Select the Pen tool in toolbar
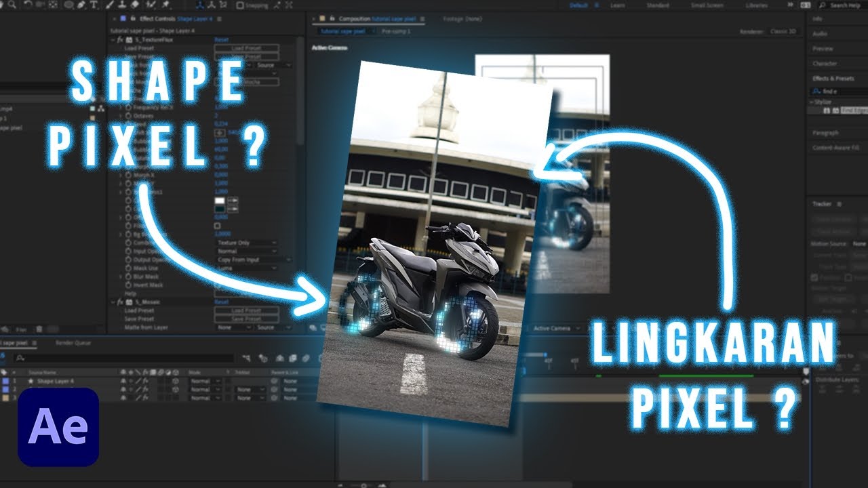The height and width of the screenshot is (488, 868). click(81, 5)
